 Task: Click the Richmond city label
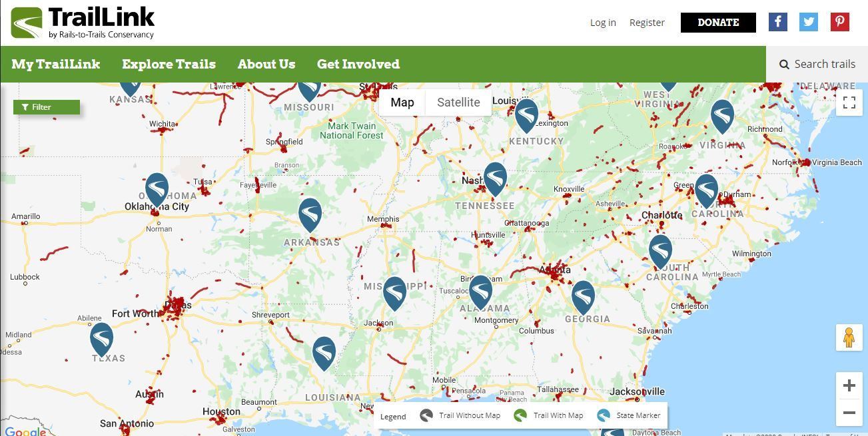click(x=765, y=129)
